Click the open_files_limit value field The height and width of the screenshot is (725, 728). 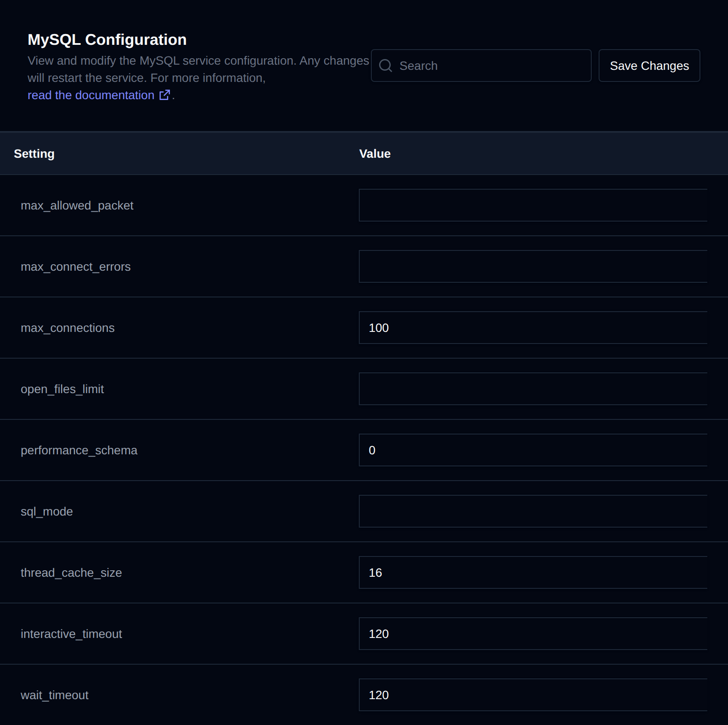click(533, 389)
